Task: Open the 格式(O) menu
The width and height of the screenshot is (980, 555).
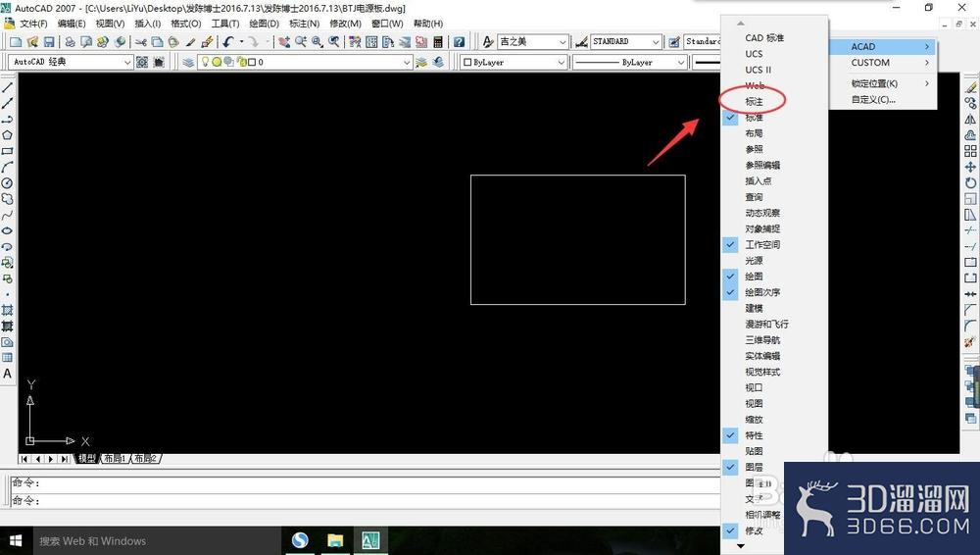Action: point(185,24)
